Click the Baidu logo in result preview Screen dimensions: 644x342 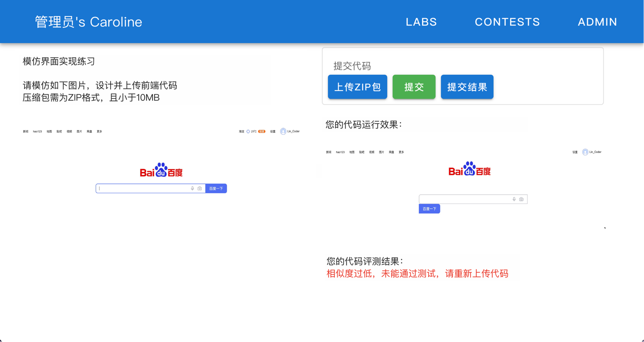470,169
